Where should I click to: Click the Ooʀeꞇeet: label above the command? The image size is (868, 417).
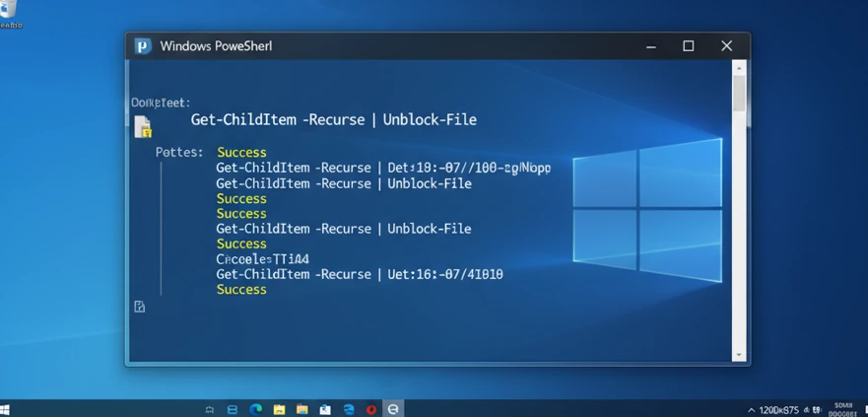click(x=161, y=103)
